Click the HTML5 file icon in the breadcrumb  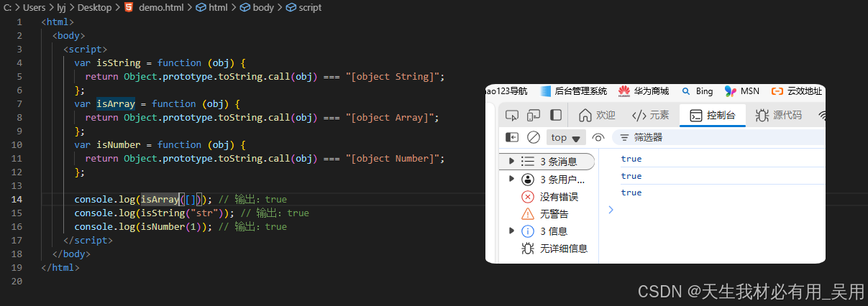129,7
